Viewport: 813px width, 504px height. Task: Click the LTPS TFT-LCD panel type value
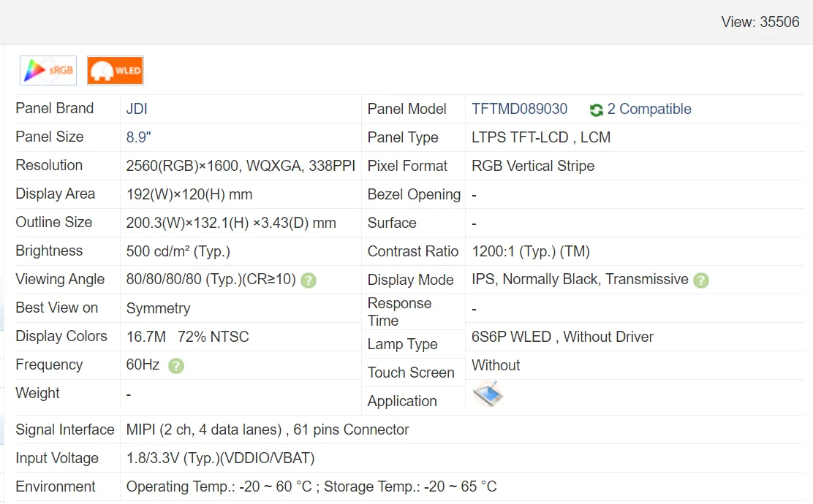[541, 137]
